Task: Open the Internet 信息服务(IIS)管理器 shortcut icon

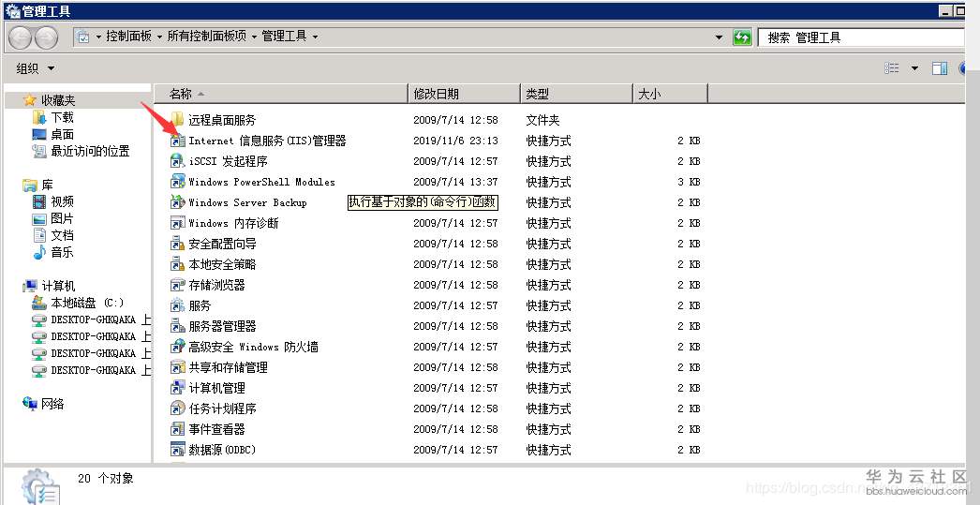Action: [x=177, y=141]
